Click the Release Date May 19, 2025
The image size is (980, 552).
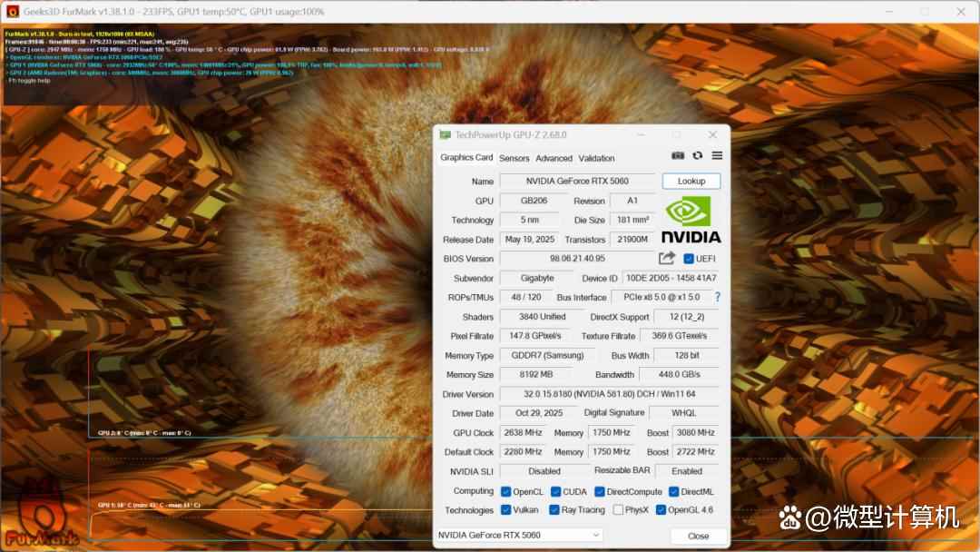pos(529,240)
